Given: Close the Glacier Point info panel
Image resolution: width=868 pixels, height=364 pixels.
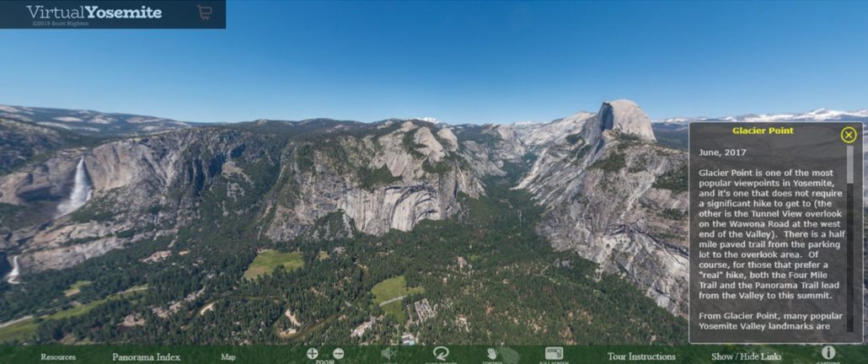Looking at the screenshot, I should click(x=849, y=135).
